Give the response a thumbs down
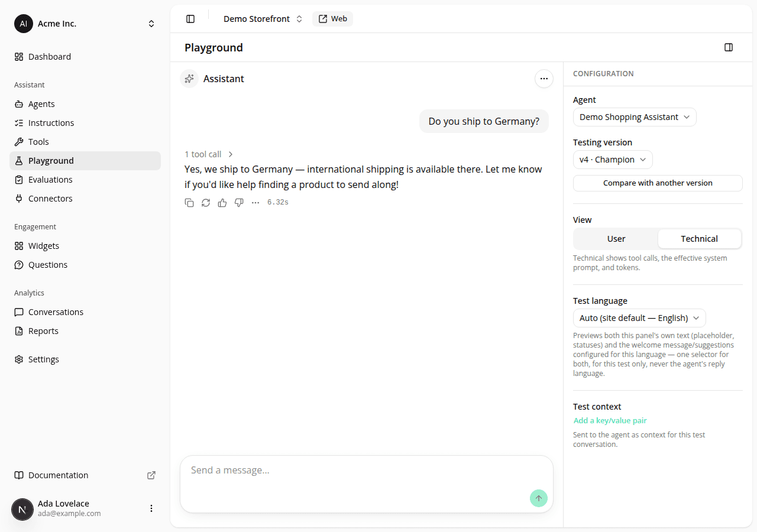 click(x=239, y=203)
